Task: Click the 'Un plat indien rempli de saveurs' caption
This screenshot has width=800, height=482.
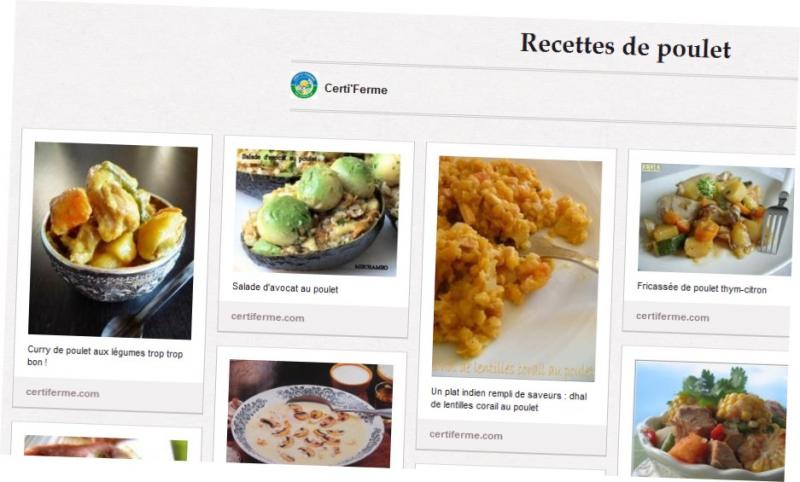Action: click(508, 400)
